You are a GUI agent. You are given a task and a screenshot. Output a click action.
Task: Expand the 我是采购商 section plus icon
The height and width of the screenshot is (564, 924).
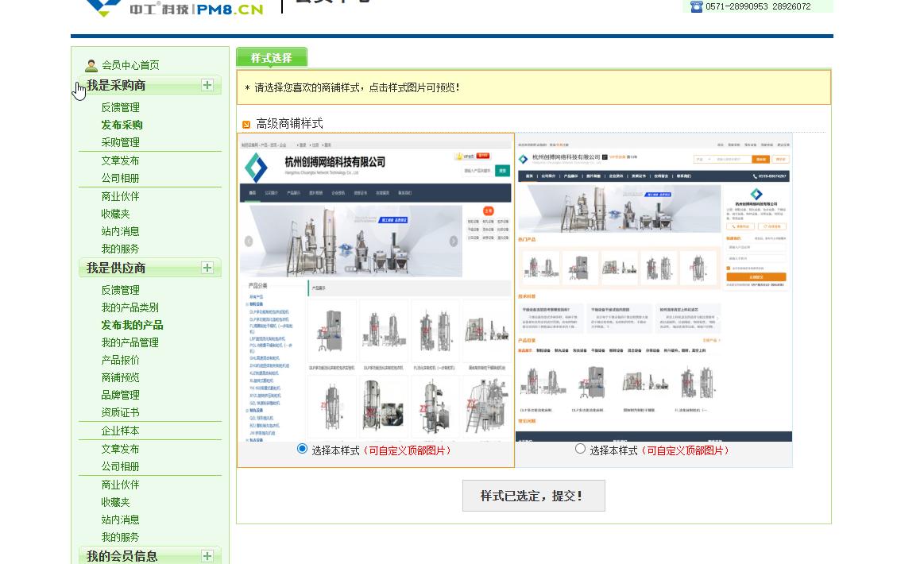[207, 85]
